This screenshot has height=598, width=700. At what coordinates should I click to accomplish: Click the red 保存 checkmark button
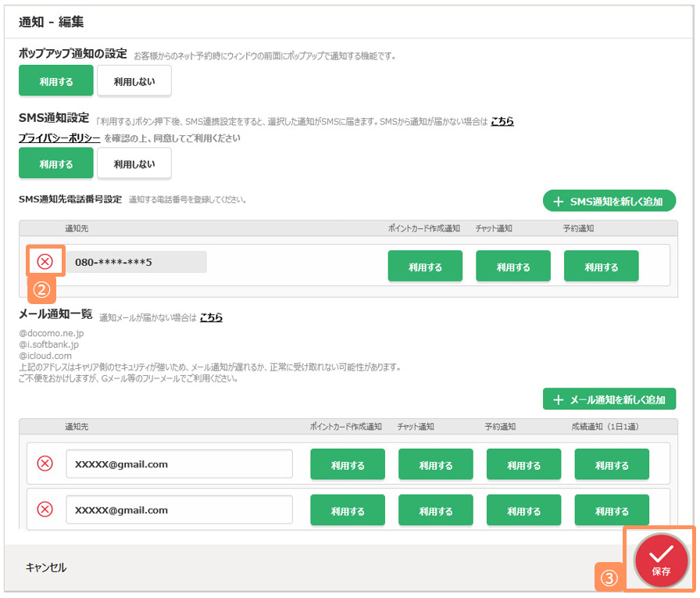coord(660,560)
